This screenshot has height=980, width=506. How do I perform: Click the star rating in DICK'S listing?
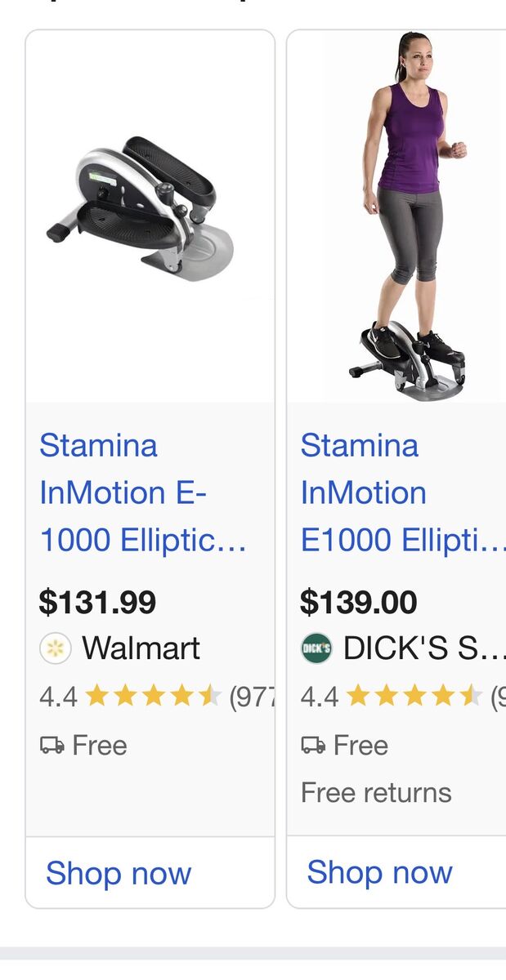(414, 697)
